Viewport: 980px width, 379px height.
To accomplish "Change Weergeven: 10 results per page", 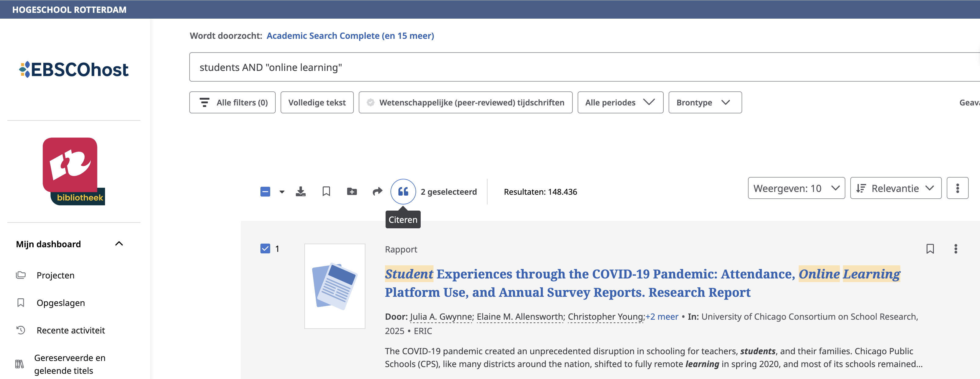I will click(796, 188).
